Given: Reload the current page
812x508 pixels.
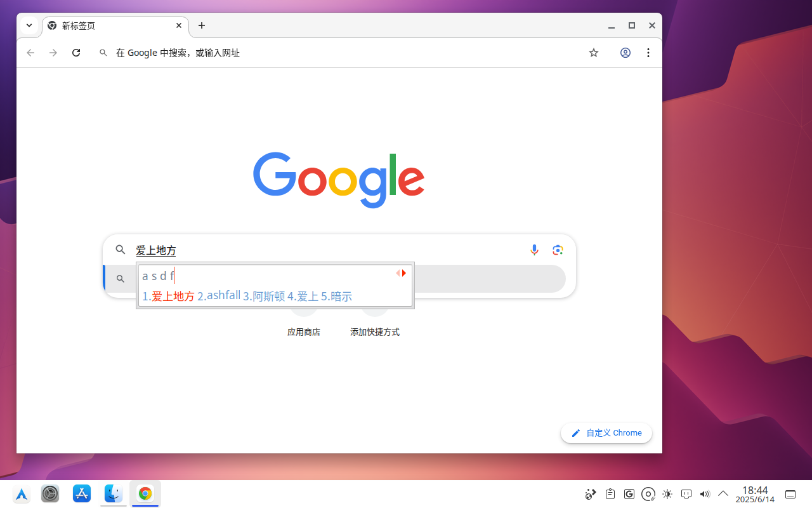Looking at the screenshot, I should [x=76, y=53].
